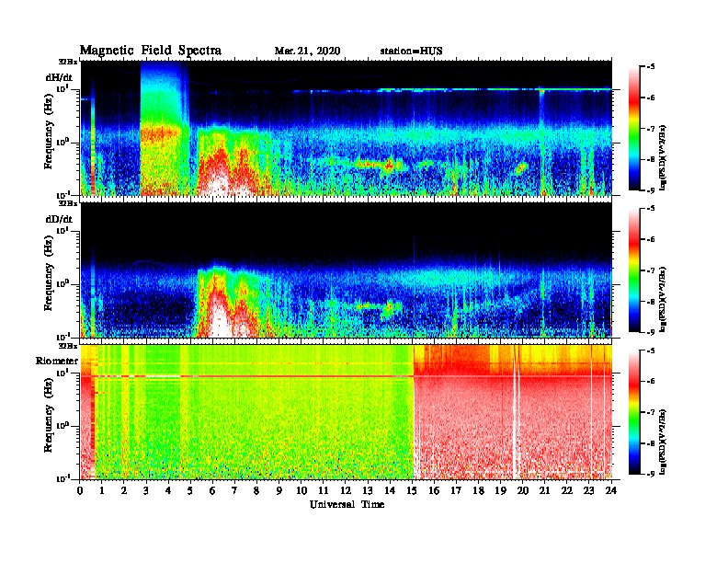Viewport: 728px width, 563px height.
Task: Click the dH/dt color bar '-5' value
Action: 651,67
